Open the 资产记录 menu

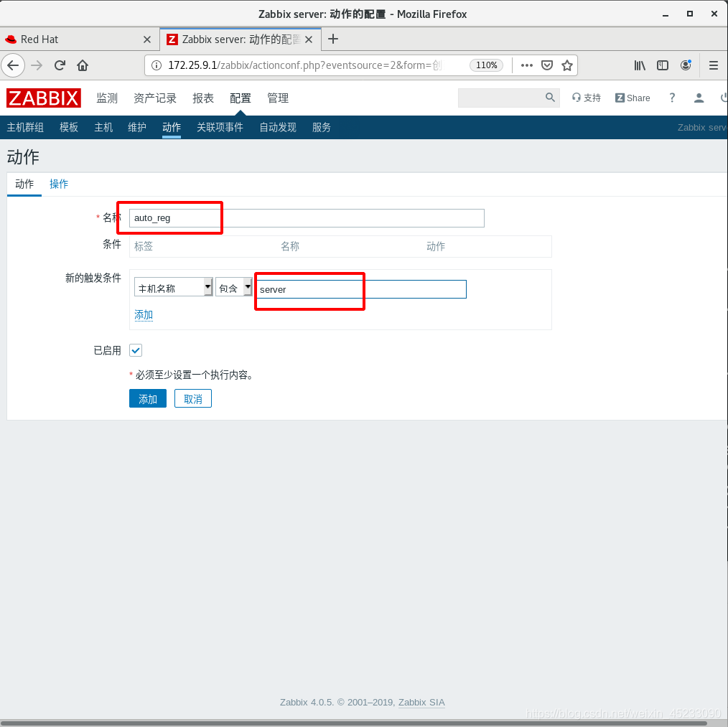(155, 98)
